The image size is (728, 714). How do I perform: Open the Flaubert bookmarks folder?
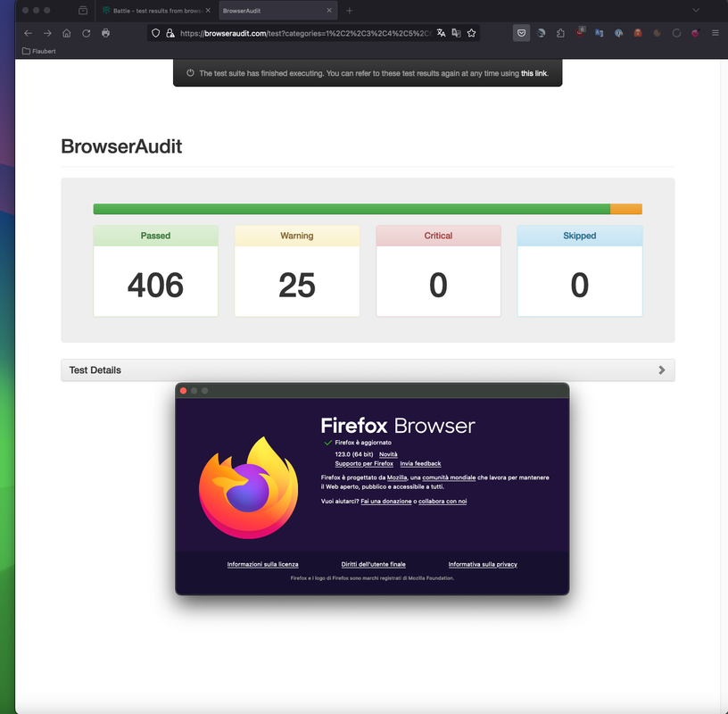tap(39, 51)
